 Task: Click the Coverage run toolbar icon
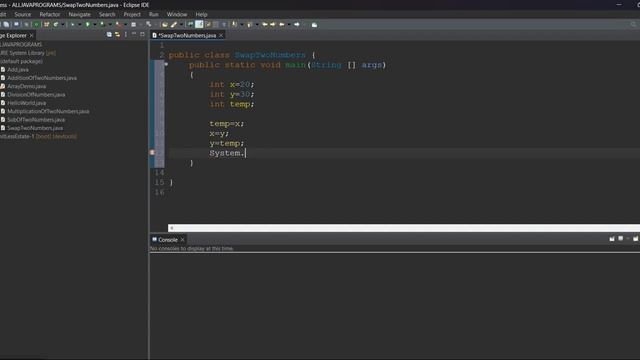[x=102, y=24]
